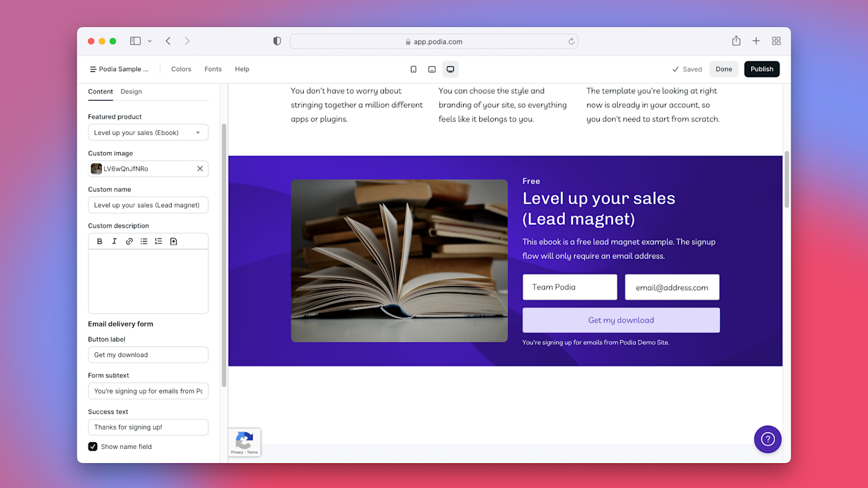Viewport: 868px width, 488px height.
Task: Click the email@address.com input in preview
Action: point(672,287)
